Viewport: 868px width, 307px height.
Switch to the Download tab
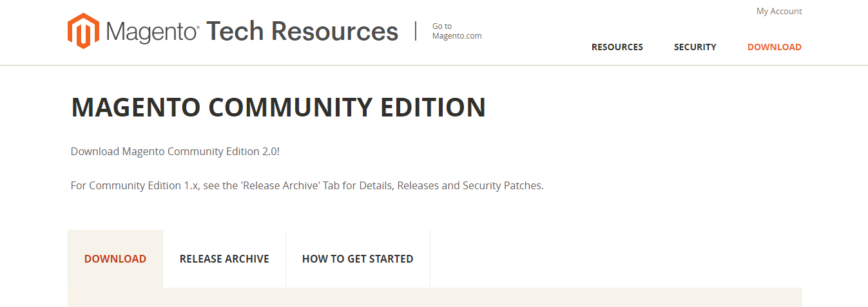(x=115, y=259)
